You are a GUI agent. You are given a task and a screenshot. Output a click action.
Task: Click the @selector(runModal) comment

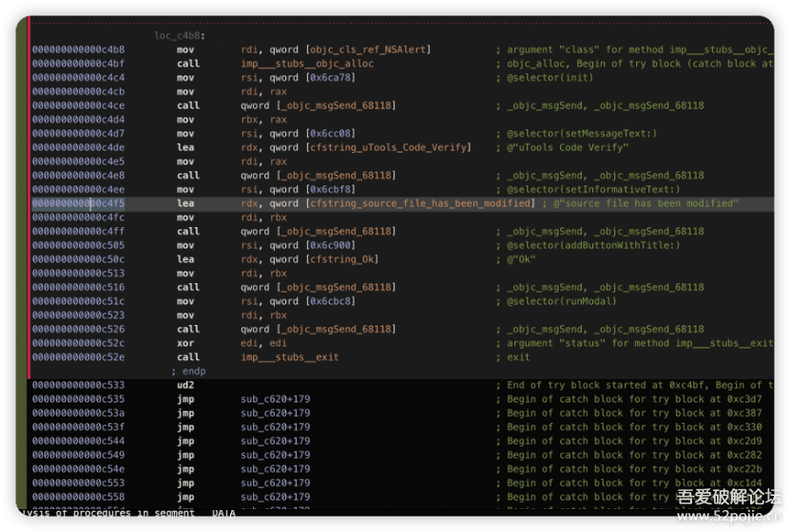point(562,301)
